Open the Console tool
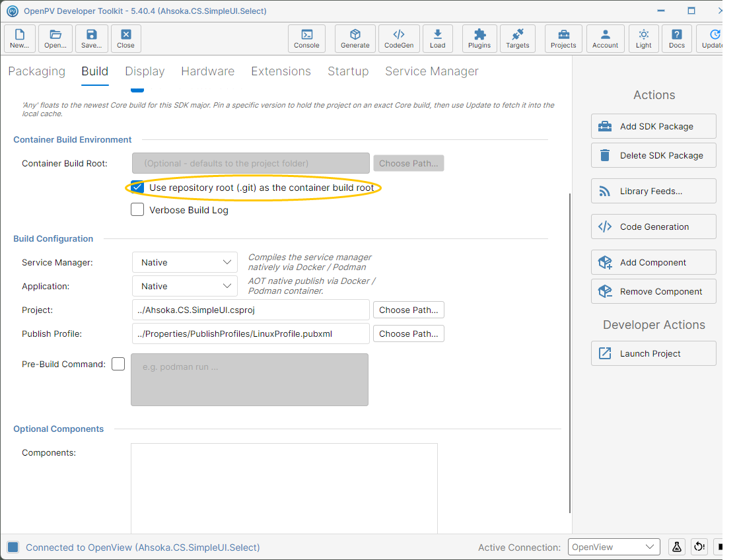737x560 pixels. pos(306,38)
